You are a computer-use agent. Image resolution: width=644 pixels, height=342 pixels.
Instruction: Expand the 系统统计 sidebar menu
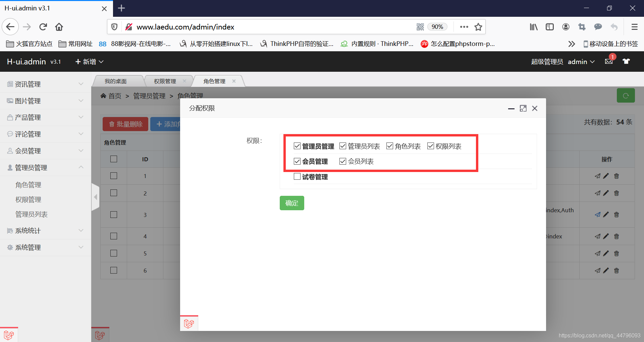pos(45,231)
